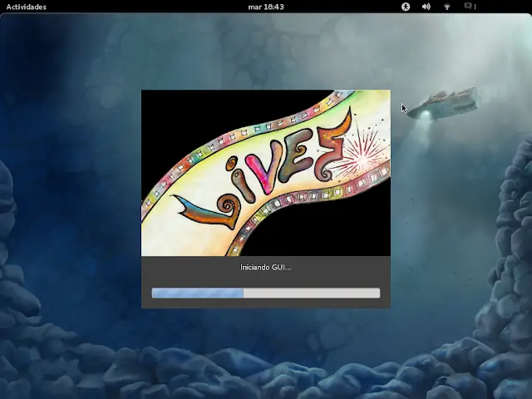
Task: Open the clock showing mar 18:43
Action: tap(266, 7)
